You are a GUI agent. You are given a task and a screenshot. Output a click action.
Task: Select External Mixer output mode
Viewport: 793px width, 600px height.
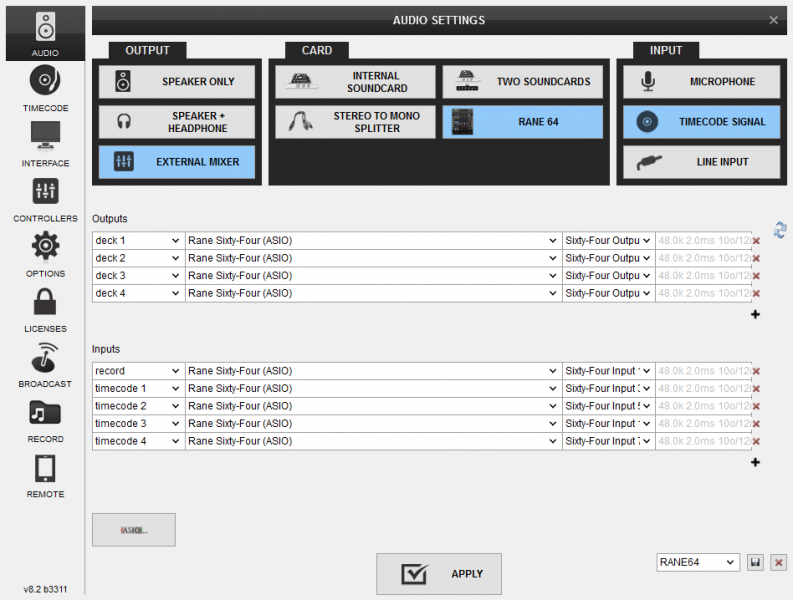(177, 162)
